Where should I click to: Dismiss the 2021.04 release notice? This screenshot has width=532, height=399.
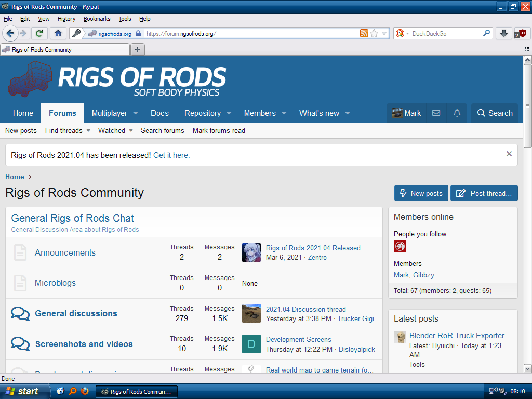pos(509,154)
